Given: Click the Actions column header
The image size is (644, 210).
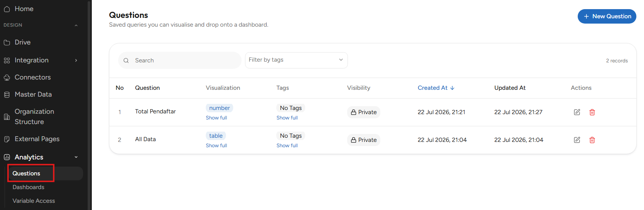Looking at the screenshot, I should click(x=581, y=88).
